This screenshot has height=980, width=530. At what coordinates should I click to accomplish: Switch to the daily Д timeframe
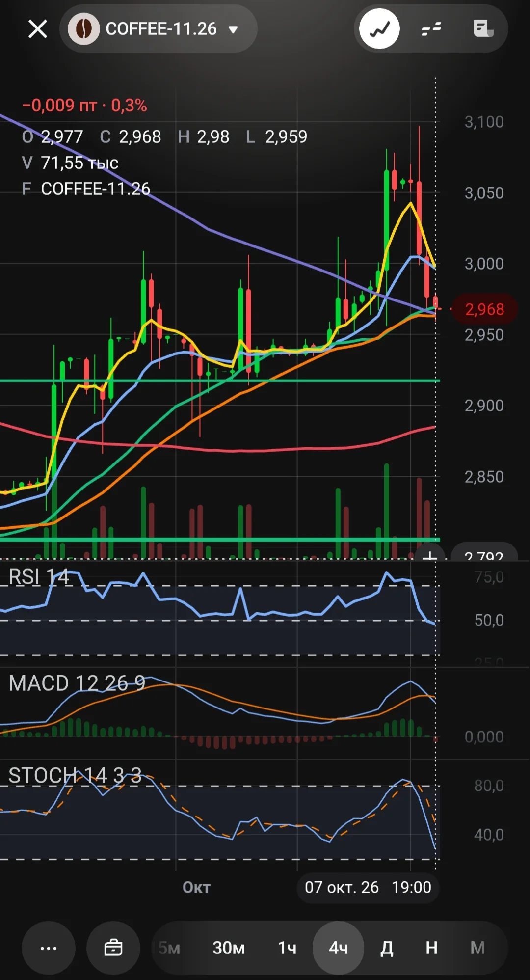(387, 948)
